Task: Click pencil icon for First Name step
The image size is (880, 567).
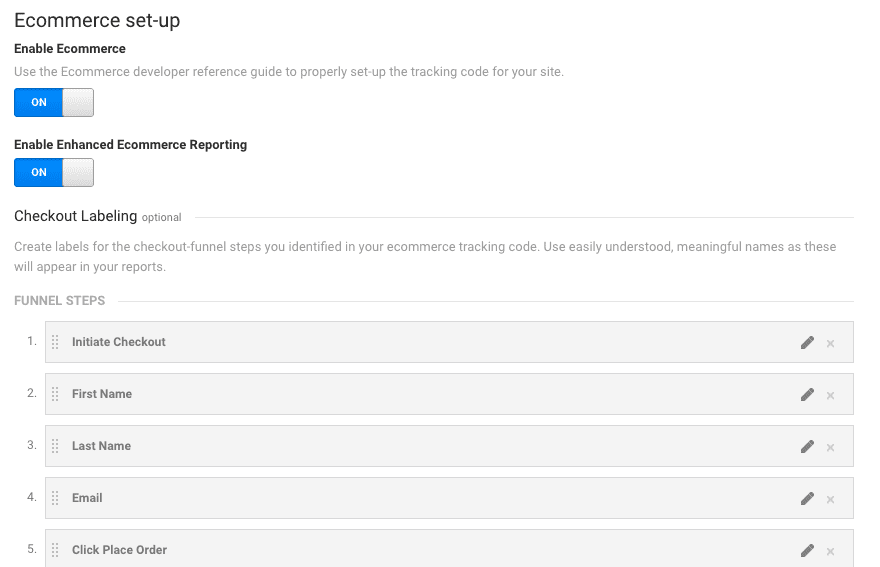Action: 807,394
